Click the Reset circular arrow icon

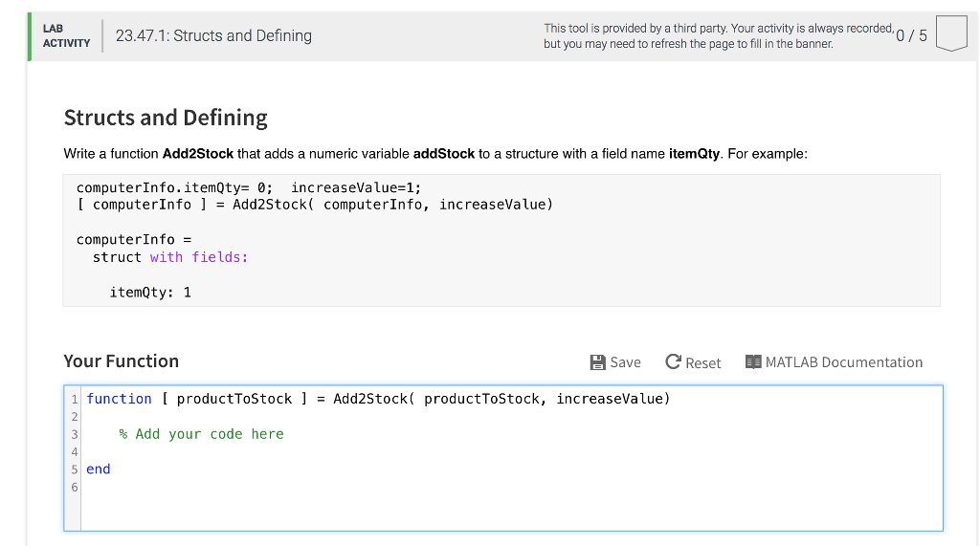(x=674, y=362)
